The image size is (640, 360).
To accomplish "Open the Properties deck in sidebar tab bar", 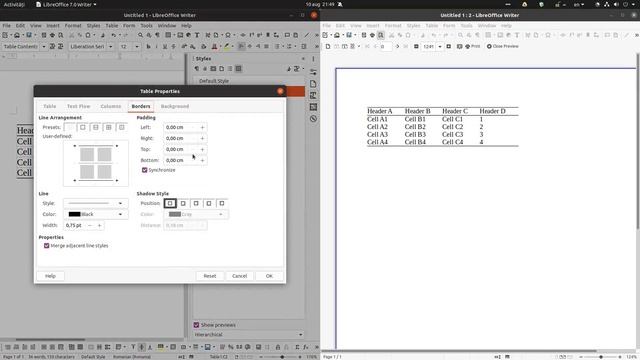I will click(313, 72).
